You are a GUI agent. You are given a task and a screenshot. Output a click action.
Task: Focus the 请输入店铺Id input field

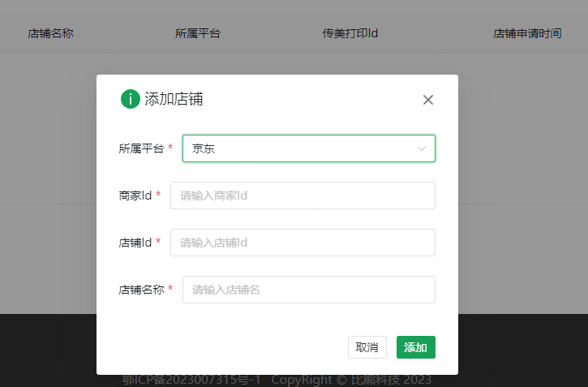point(303,243)
